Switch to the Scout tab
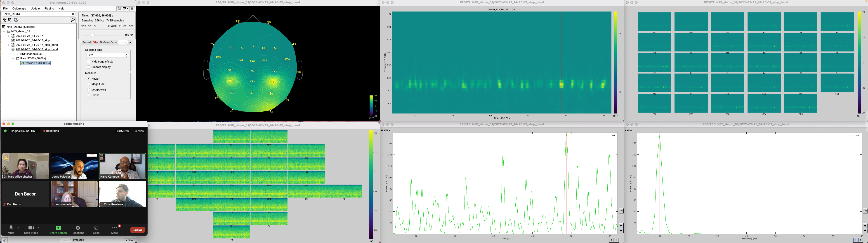 (x=114, y=42)
